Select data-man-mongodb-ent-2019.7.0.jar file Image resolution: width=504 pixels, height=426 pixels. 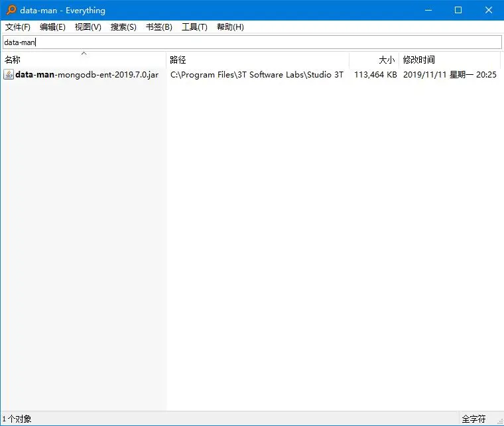coord(87,74)
